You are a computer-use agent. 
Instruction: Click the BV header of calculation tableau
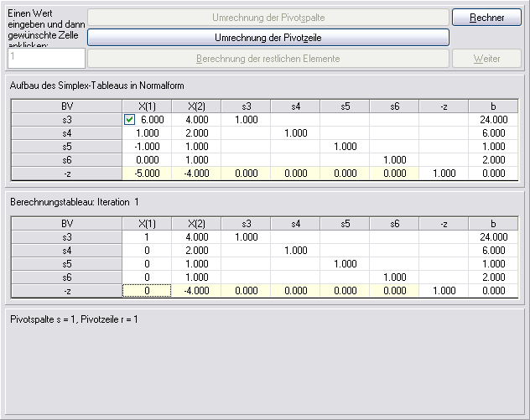67,224
